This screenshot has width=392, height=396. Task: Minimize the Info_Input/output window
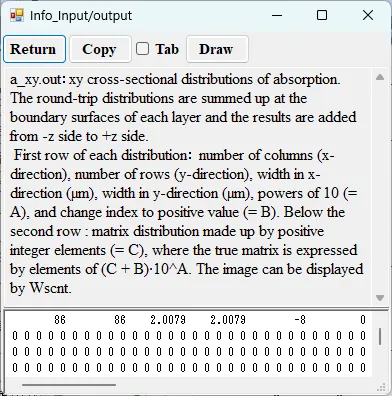pyautogui.click(x=277, y=15)
